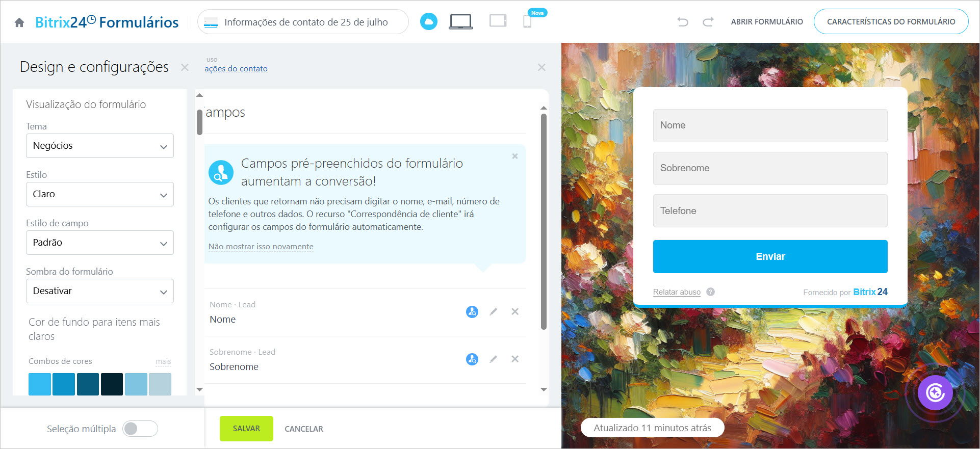Screen dimensions: 980x449
Task: Go to the home icon
Action: click(19, 22)
